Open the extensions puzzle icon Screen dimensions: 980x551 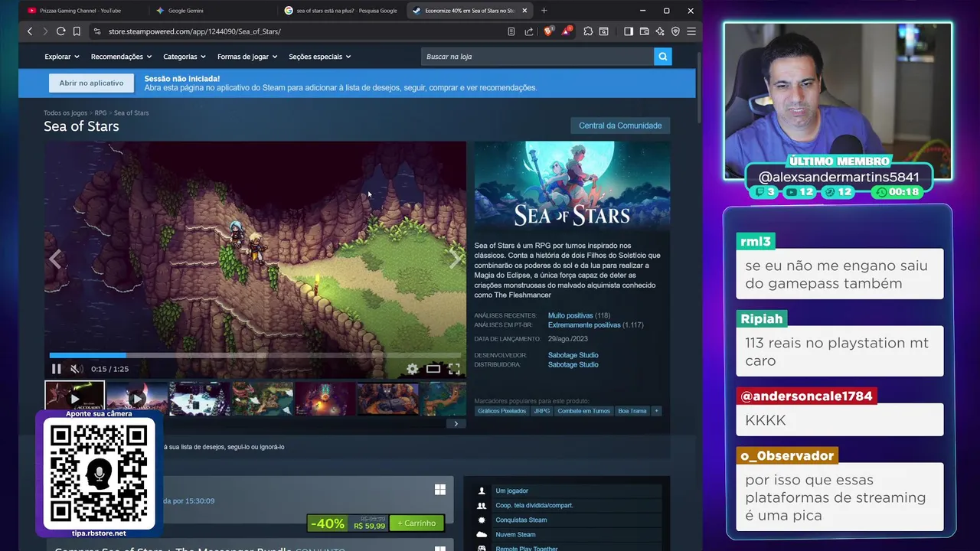click(588, 31)
